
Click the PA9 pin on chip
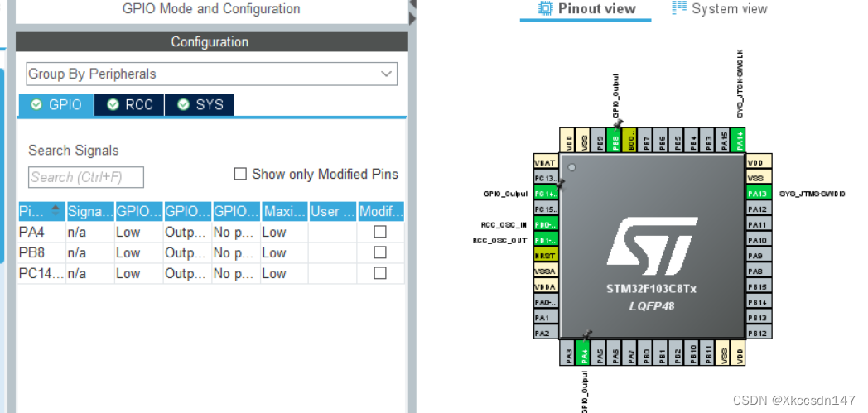pyautogui.click(x=759, y=256)
